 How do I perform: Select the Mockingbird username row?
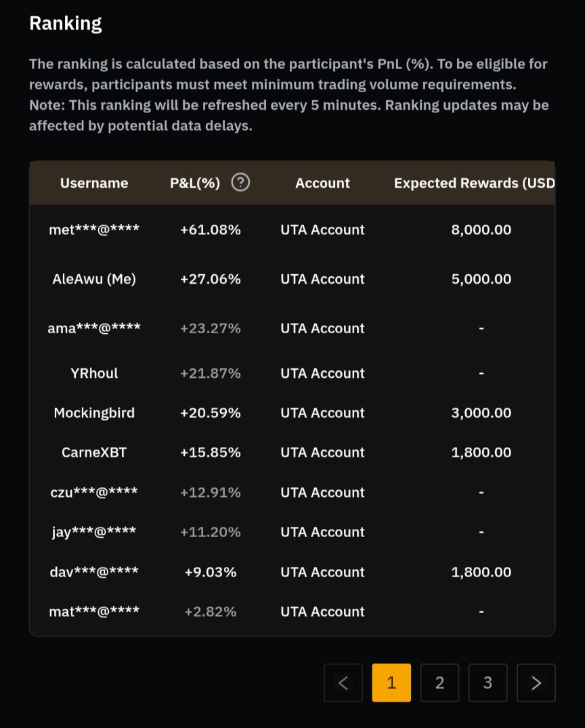click(94, 413)
